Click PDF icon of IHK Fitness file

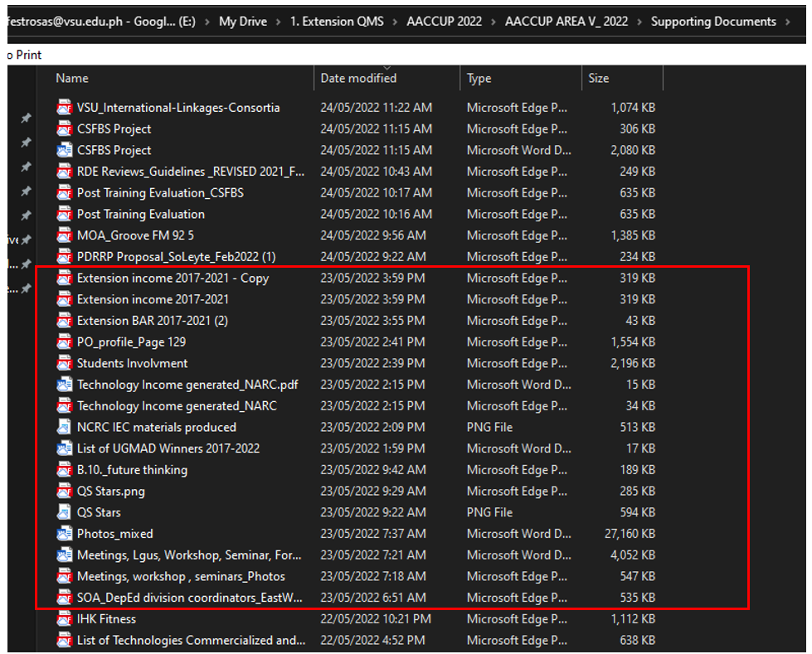[x=64, y=619]
